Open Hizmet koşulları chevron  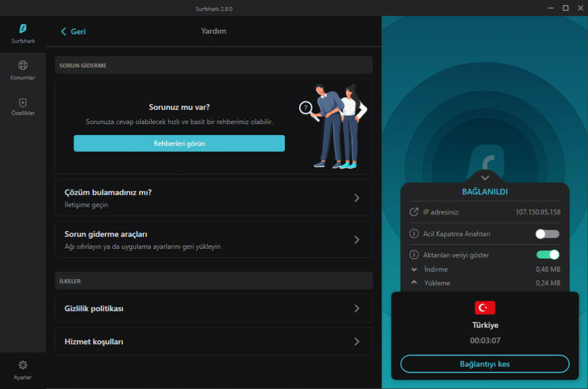357,341
